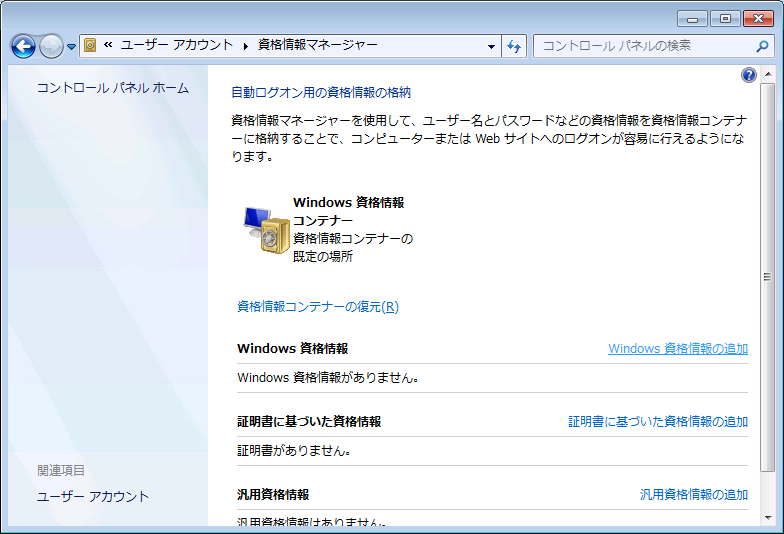This screenshot has width=784, height=534.
Task: Click the Windows 資格情報がありません。 message
Action: tap(328, 378)
